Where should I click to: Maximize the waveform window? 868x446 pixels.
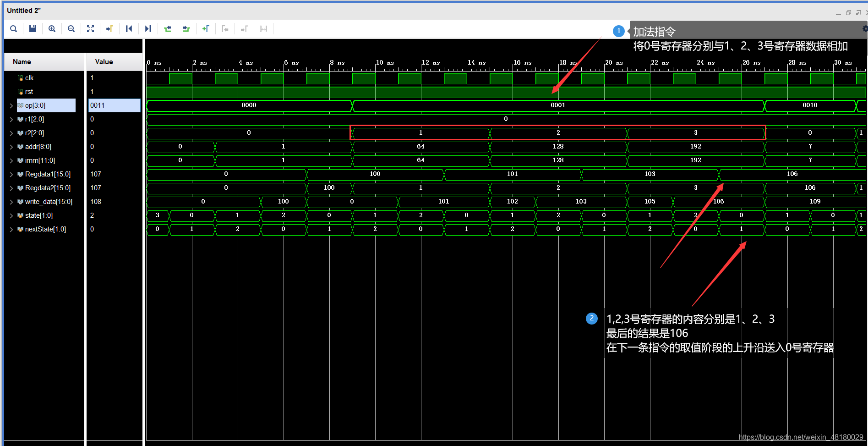[858, 13]
